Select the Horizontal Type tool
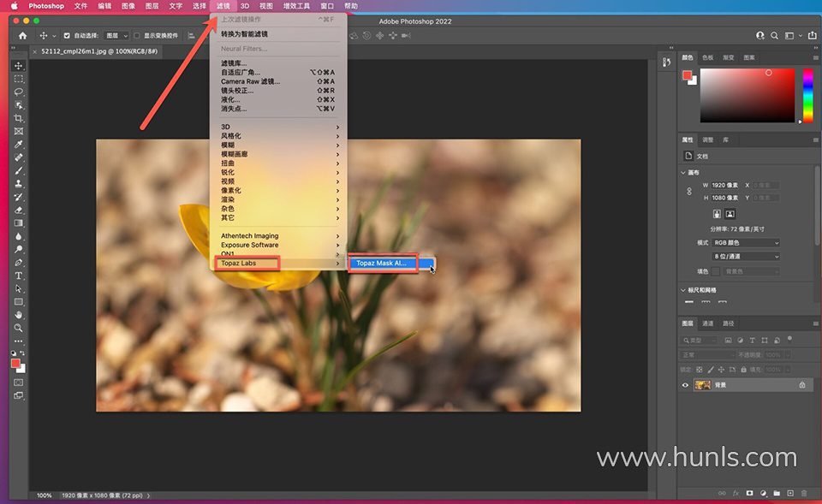The image size is (822, 504). (x=18, y=276)
